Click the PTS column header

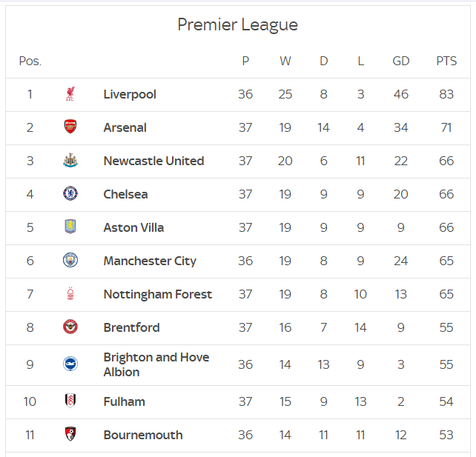(446, 61)
